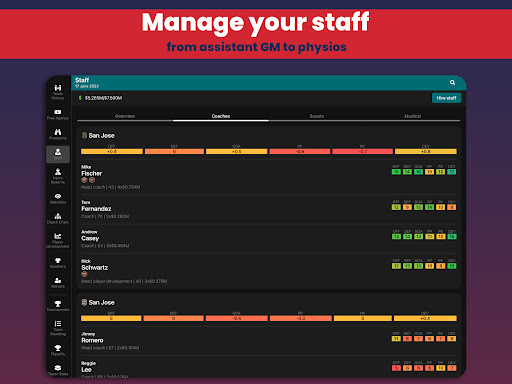Click the second team's GOA bar

point(236,318)
